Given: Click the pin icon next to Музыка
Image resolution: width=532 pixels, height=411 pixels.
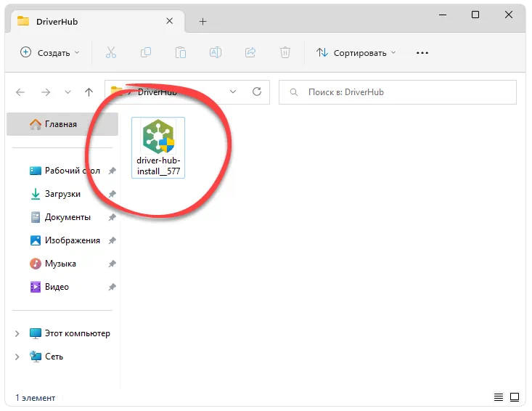Looking at the screenshot, I should (112, 264).
